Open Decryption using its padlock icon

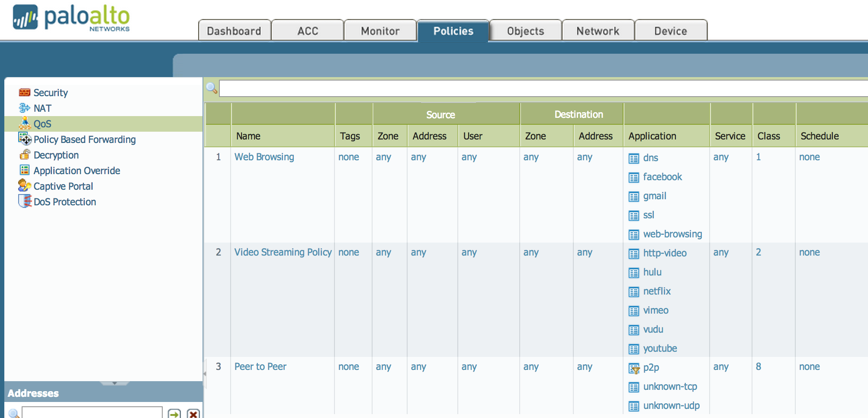[x=25, y=155]
